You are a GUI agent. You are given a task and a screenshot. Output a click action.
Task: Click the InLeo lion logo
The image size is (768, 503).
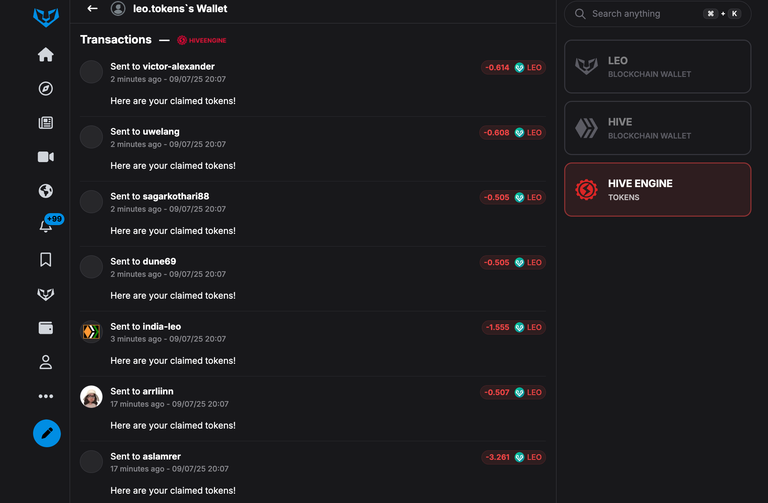[46, 17]
